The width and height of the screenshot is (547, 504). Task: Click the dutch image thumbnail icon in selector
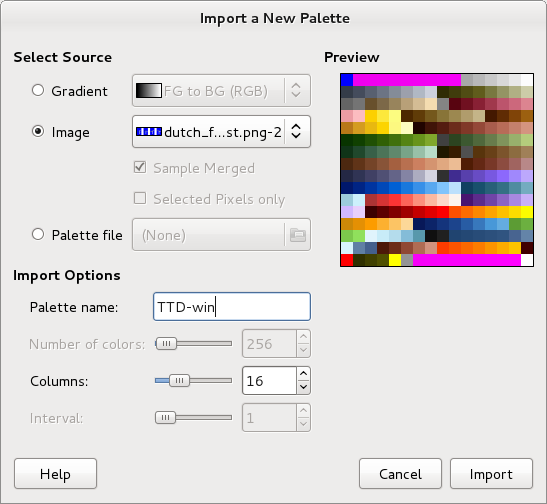coord(149,132)
